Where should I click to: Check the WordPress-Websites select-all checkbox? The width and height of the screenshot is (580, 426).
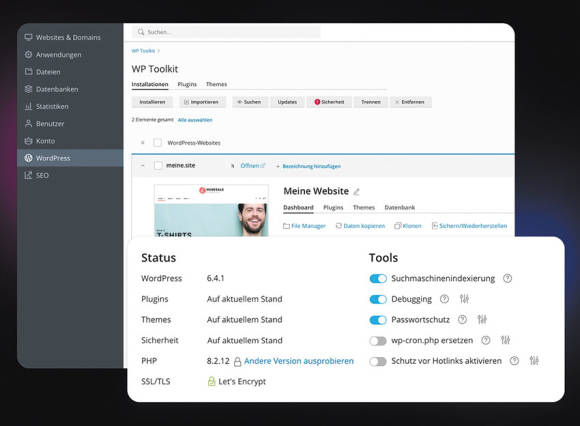(158, 143)
